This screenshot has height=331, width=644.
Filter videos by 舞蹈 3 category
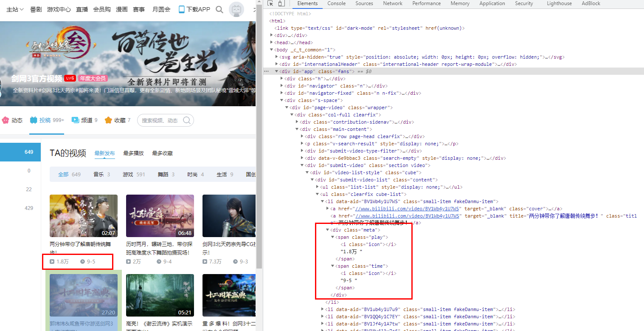coord(166,175)
